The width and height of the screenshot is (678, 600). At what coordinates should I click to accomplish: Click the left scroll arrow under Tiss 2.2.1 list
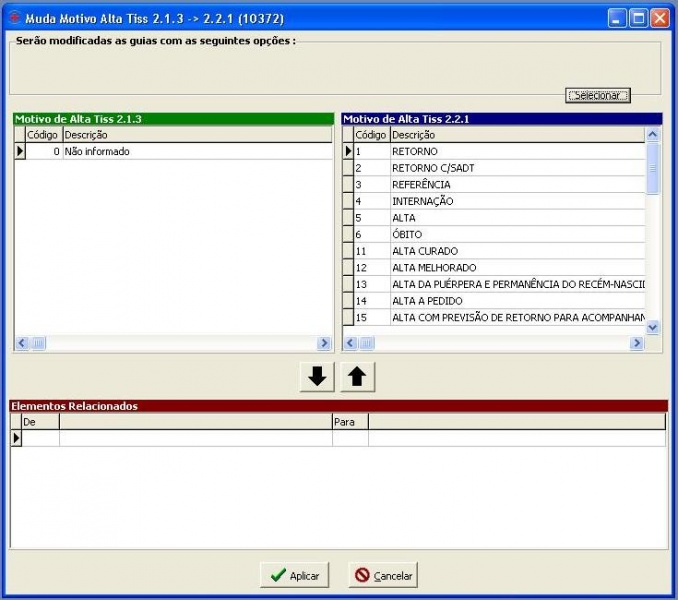(350, 343)
